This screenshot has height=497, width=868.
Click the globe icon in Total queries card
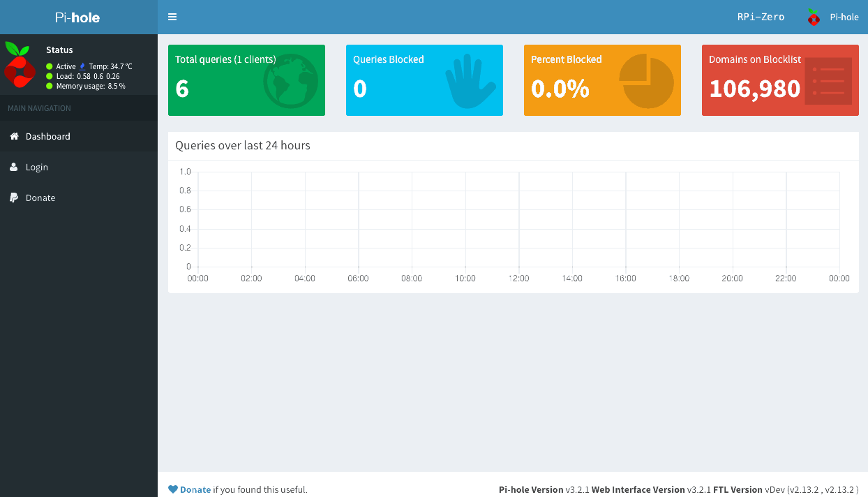click(290, 81)
